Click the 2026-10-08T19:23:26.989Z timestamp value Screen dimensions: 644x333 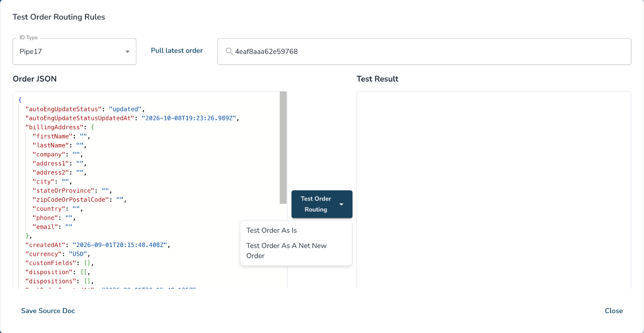[x=189, y=118]
